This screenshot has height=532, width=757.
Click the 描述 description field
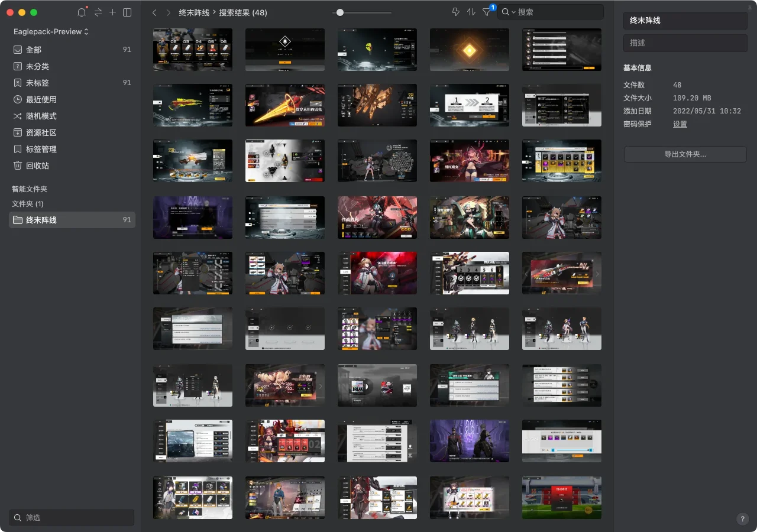[x=685, y=43]
